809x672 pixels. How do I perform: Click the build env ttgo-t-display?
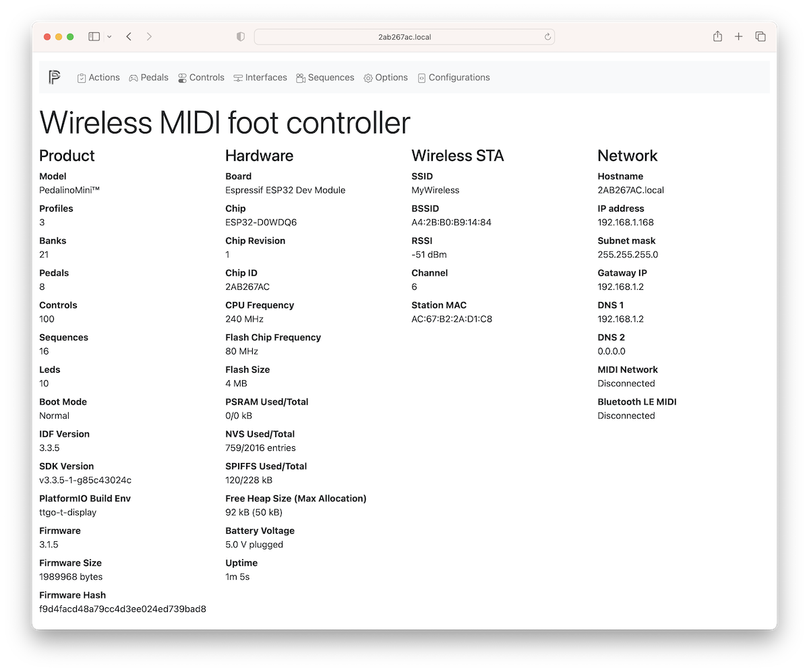click(x=67, y=512)
